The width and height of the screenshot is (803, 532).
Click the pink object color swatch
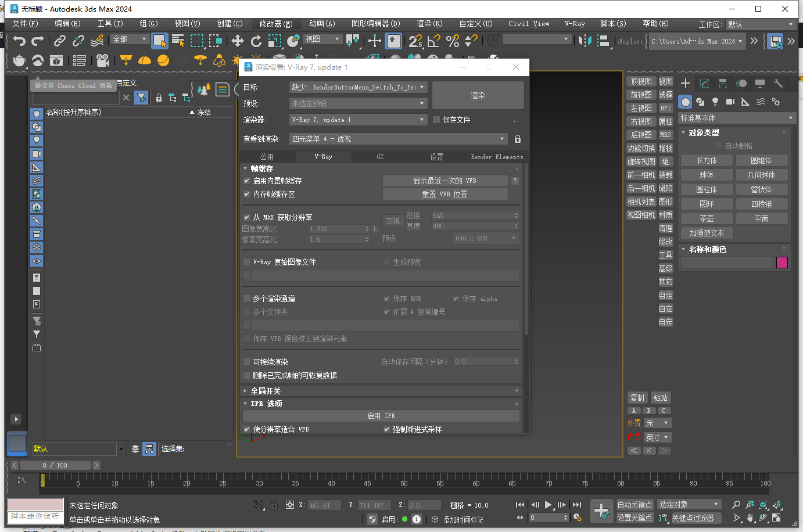click(x=782, y=263)
